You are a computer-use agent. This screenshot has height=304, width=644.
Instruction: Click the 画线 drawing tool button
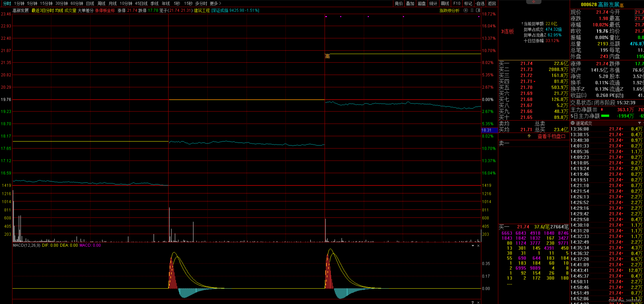[x=445, y=3]
